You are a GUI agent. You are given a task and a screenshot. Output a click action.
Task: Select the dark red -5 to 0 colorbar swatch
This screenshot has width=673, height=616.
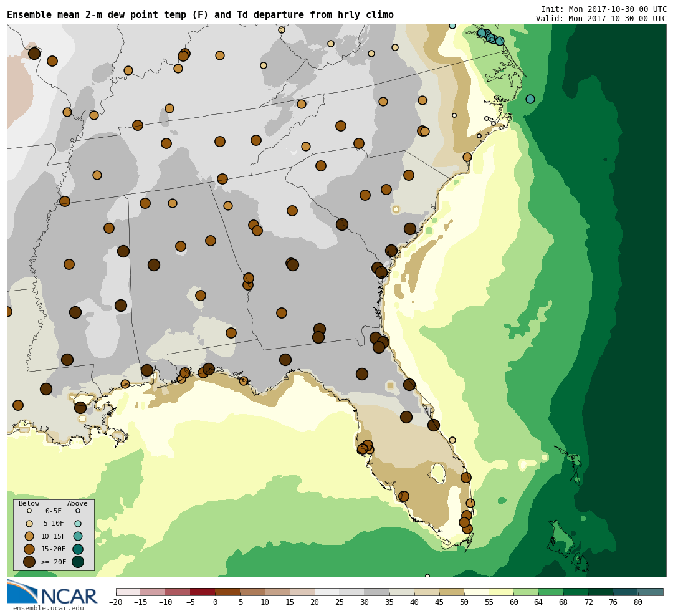tap(203, 592)
